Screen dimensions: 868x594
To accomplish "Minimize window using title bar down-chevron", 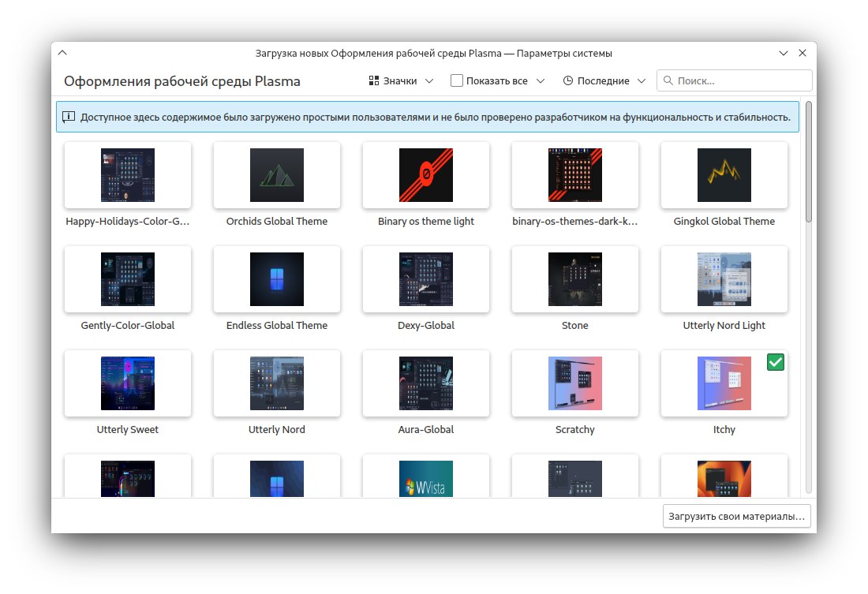I will tap(784, 53).
